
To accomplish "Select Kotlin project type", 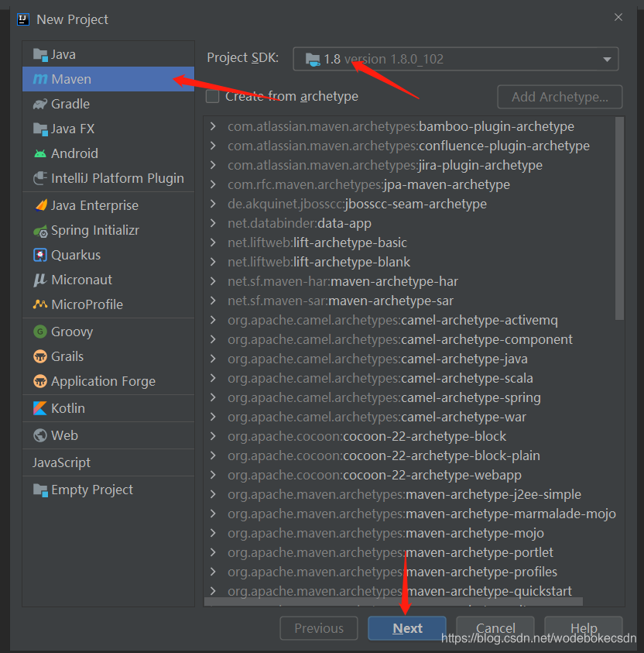I will point(108,408).
